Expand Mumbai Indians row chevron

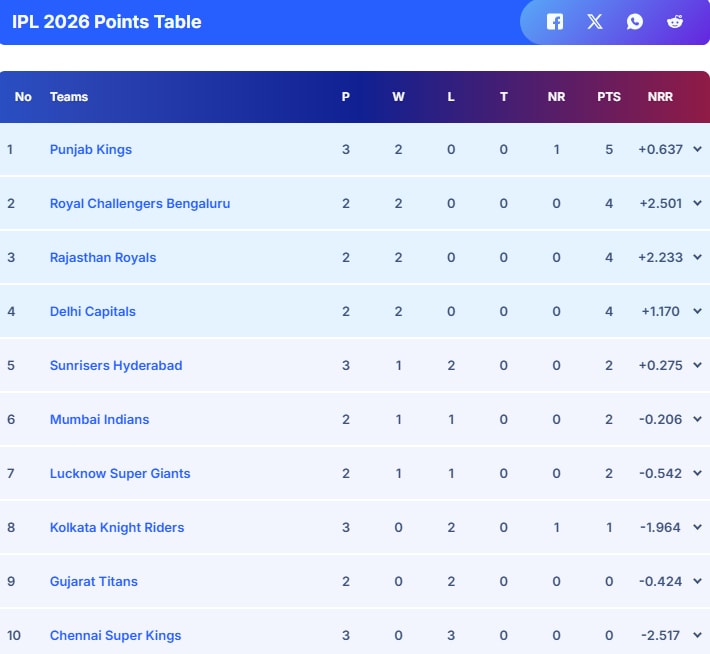click(x=697, y=419)
